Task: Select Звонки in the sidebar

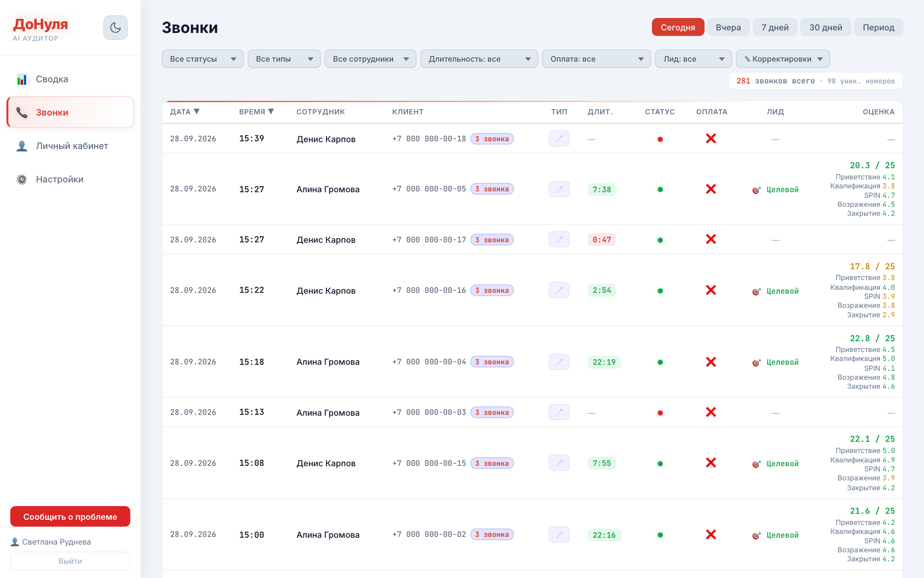Action: click(x=70, y=112)
